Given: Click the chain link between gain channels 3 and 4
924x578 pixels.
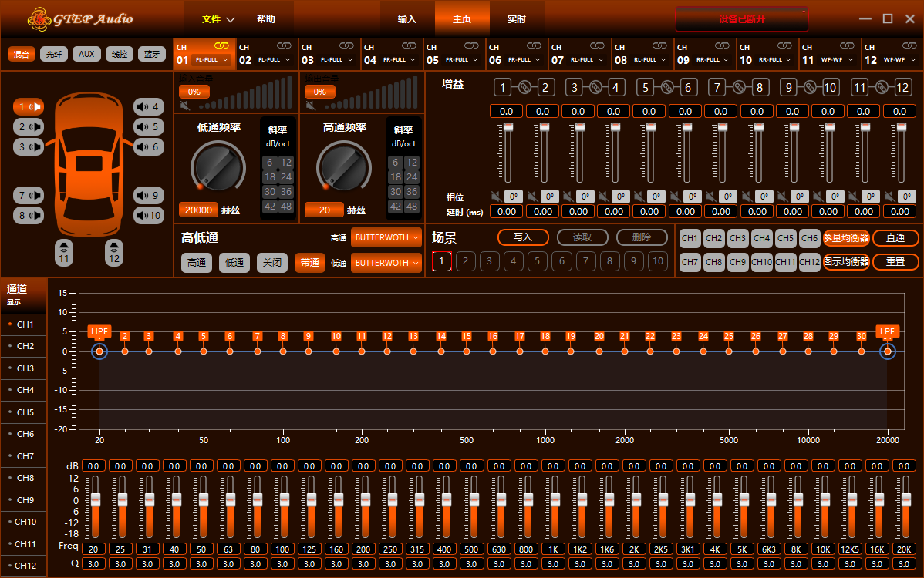Looking at the screenshot, I should [x=595, y=88].
